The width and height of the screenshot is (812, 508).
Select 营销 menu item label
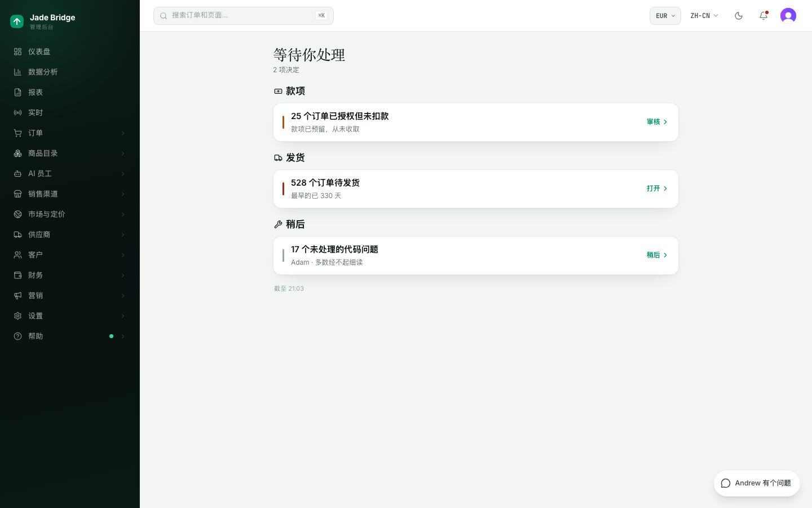tap(36, 295)
